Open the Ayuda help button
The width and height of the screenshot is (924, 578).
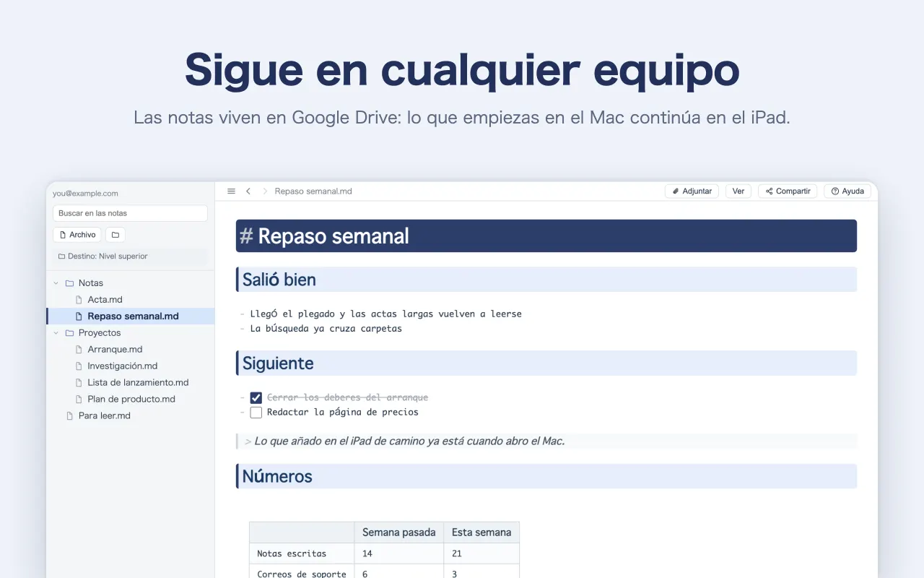pos(847,191)
